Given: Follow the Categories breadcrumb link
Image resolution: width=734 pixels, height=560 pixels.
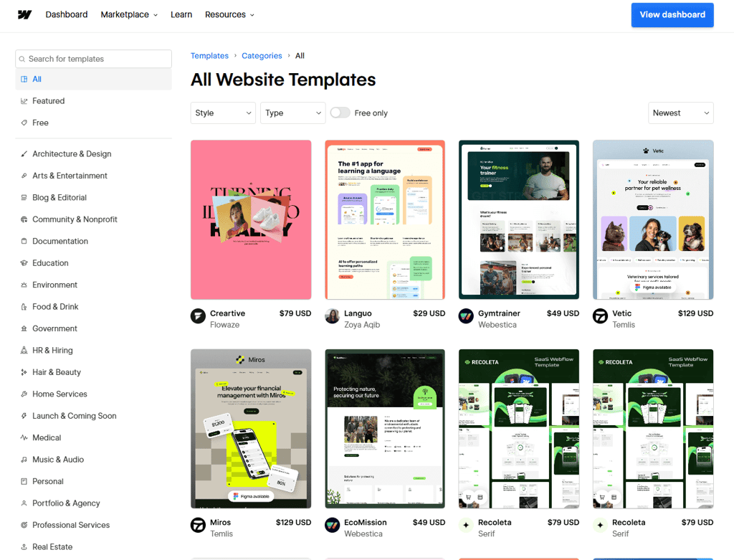Looking at the screenshot, I should pos(262,56).
